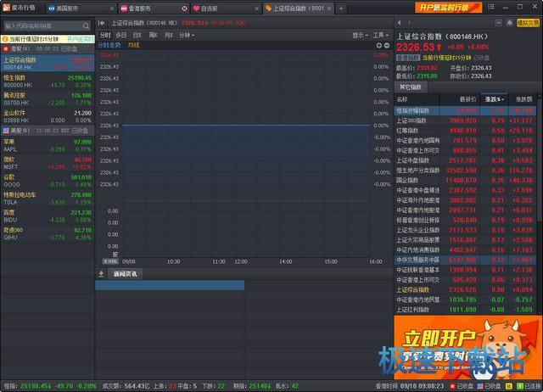
Task: Switch to the 香港股市 tab
Action: [x=154, y=8]
